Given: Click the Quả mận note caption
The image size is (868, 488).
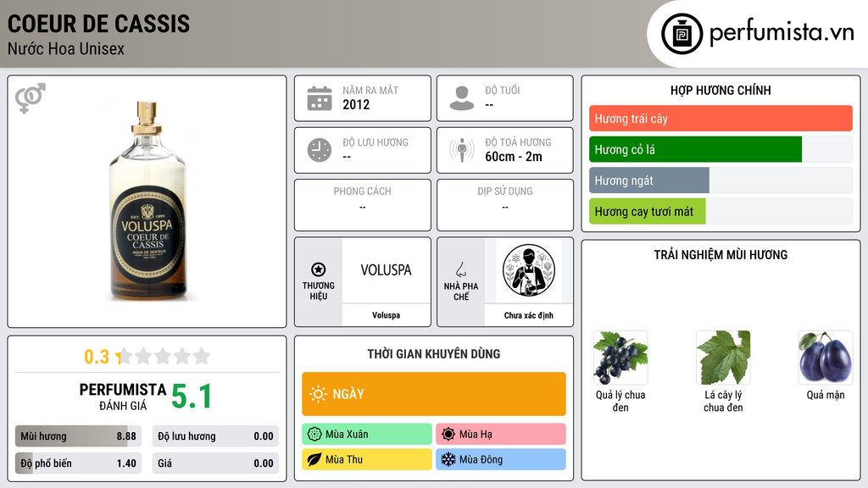Looking at the screenshot, I should (x=826, y=395).
